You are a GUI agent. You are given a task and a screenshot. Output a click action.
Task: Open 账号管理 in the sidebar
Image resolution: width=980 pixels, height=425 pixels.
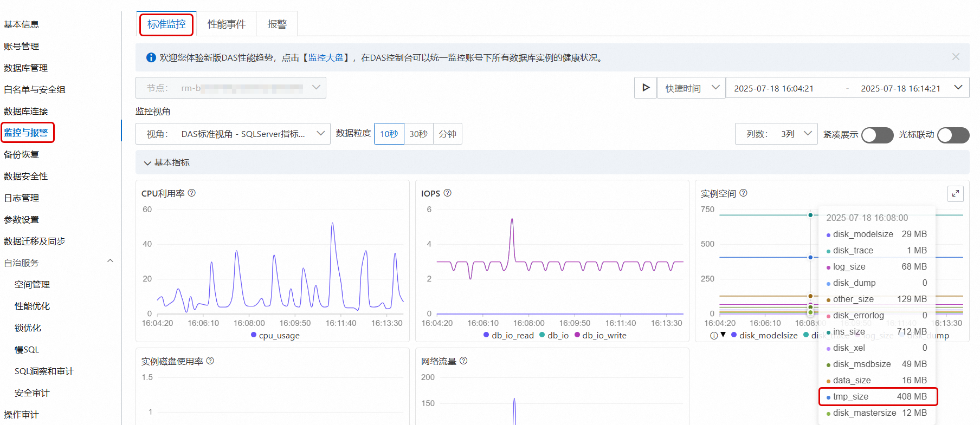pos(22,46)
